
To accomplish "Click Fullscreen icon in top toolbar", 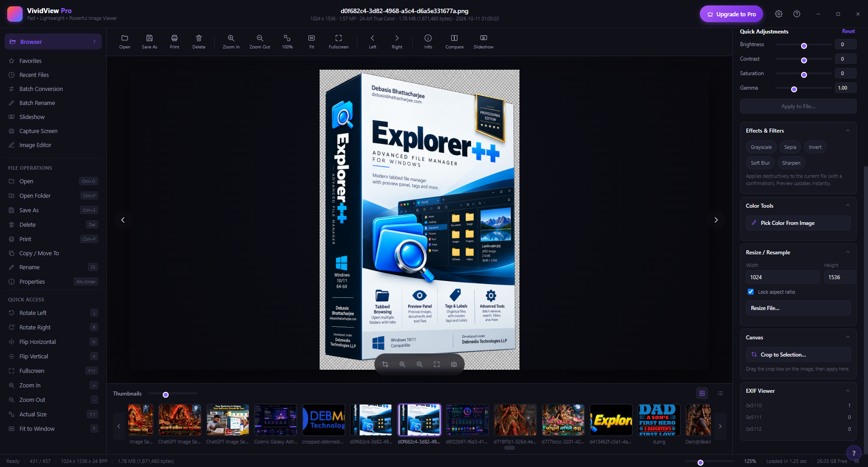I will (x=339, y=42).
